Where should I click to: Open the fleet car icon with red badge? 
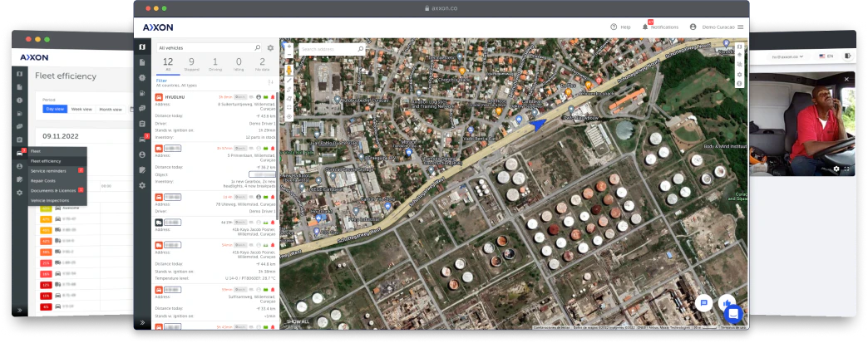coord(142,139)
